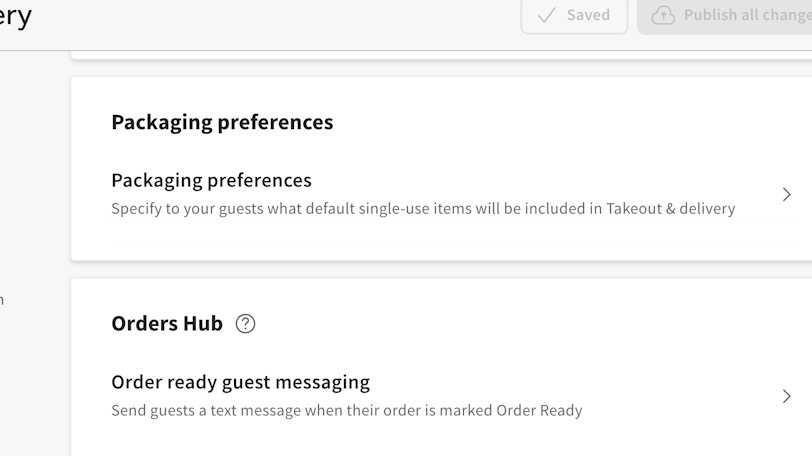812x456 pixels.
Task: Click the gray gap between the cards
Action: (440, 269)
